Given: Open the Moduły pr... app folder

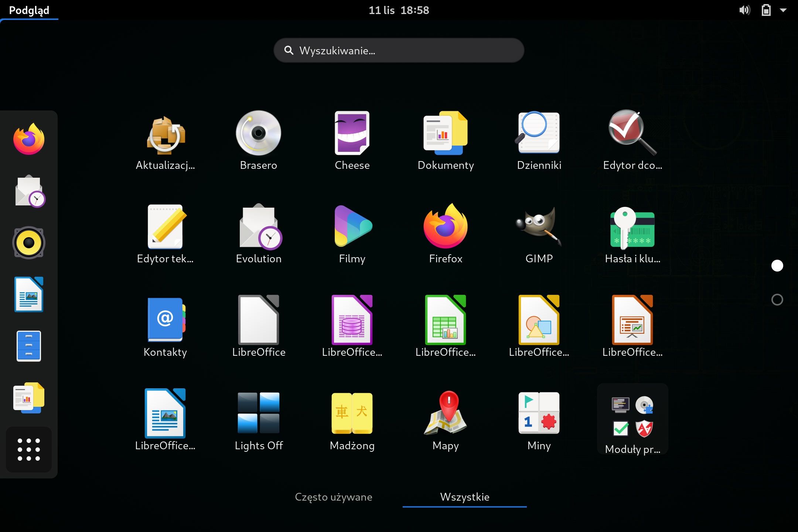Looking at the screenshot, I should 632,419.
